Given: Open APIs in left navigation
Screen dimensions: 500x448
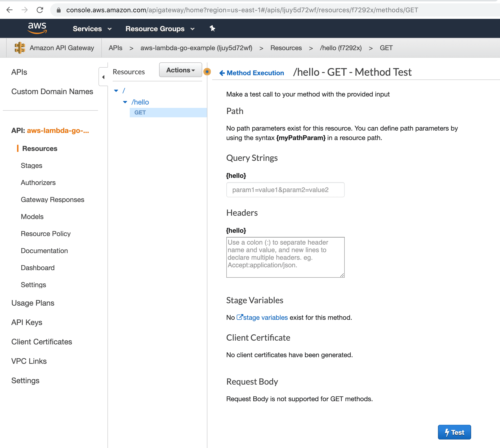Looking at the screenshot, I should 19,72.
